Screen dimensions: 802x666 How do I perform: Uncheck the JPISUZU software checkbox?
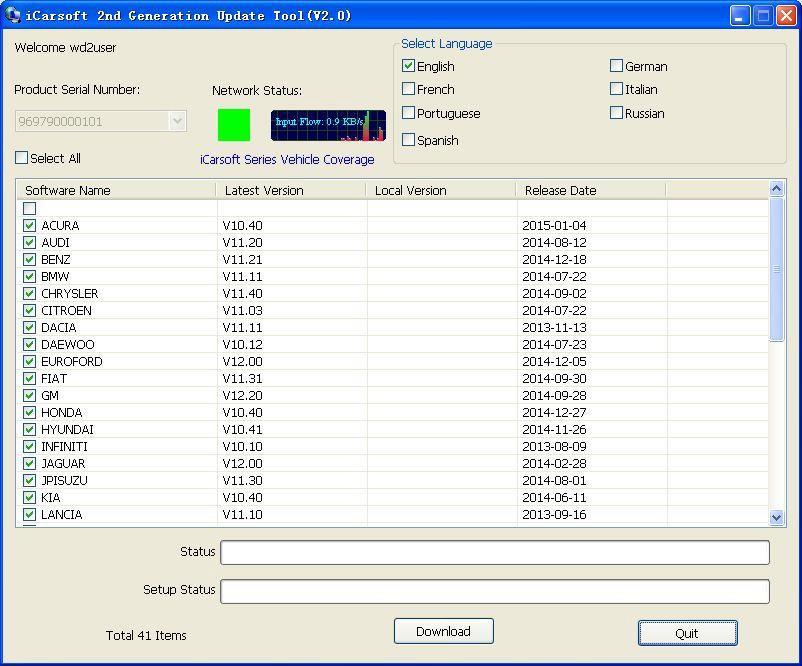click(x=29, y=480)
